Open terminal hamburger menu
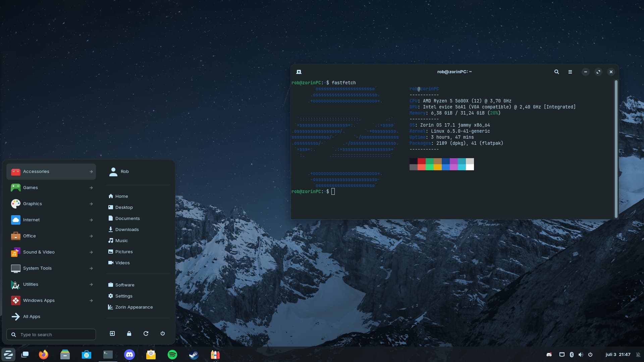Screen dimensions: 644x362 pyautogui.click(x=570, y=72)
